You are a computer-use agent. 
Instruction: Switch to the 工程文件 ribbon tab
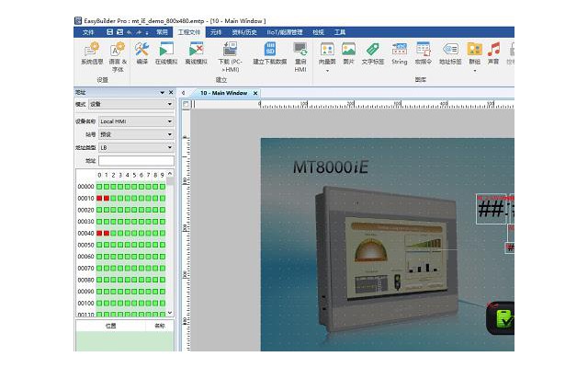(x=189, y=32)
